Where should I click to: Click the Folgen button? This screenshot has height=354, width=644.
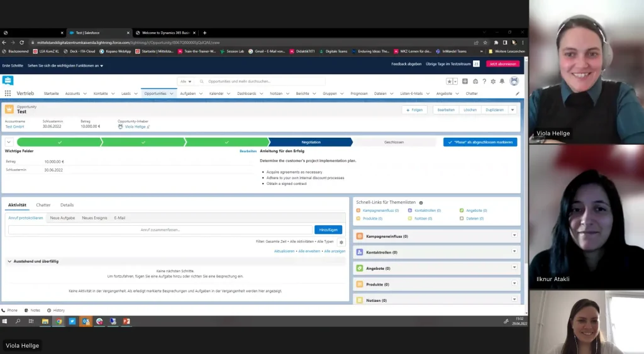coord(414,109)
